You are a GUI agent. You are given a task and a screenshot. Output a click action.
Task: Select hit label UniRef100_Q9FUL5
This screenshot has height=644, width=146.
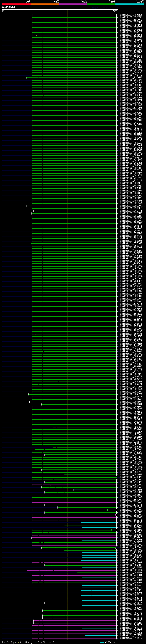pyautogui.click(x=131, y=103)
